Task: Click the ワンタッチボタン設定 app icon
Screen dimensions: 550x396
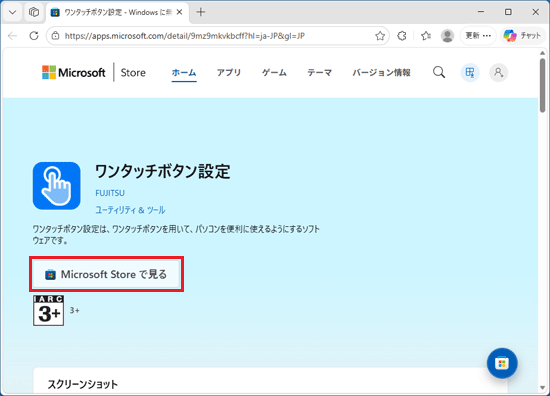Action: pyautogui.click(x=56, y=186)
